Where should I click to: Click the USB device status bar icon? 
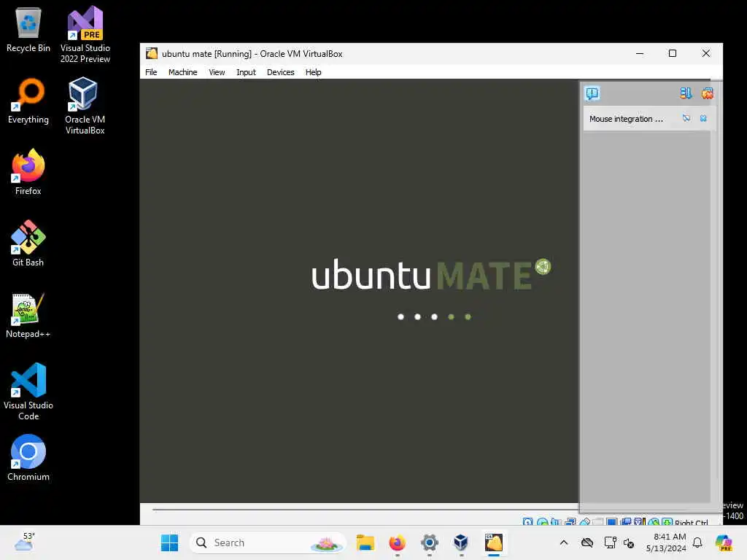(585, 522)
